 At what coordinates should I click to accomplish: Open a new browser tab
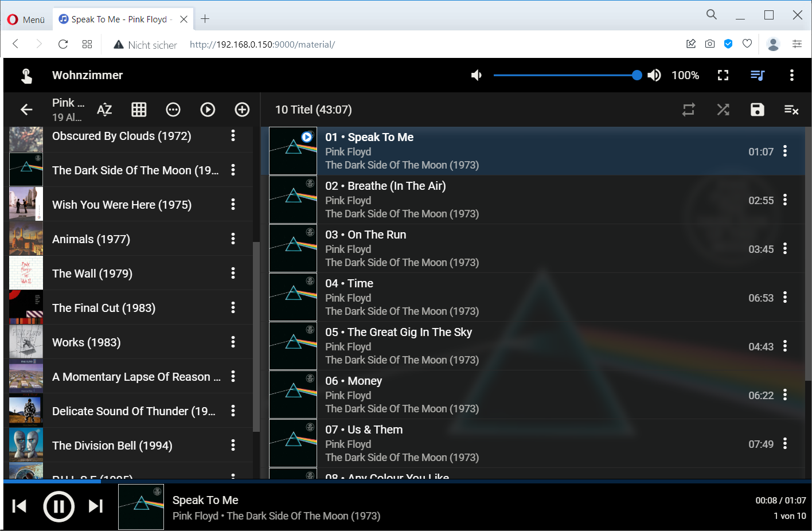tap(205, 19)
